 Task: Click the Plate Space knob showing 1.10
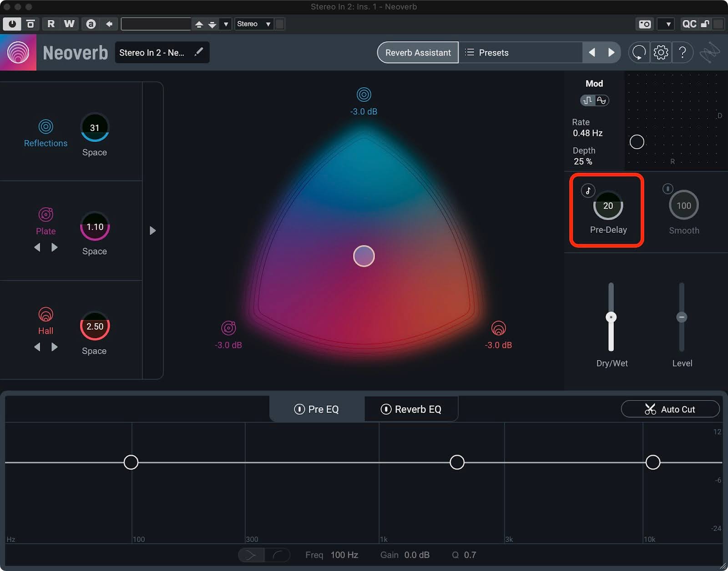point(95,226)
